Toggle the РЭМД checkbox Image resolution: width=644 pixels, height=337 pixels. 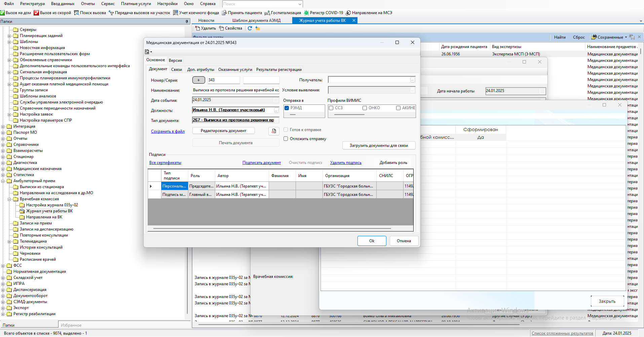[x=287, y=108]
